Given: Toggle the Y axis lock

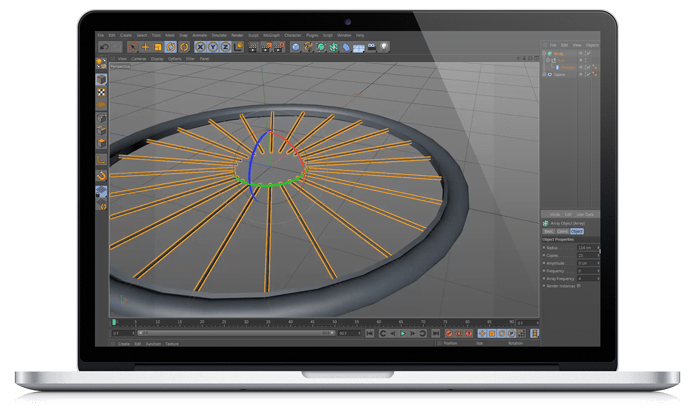Looking at the screenshot, I should point(211,46).
